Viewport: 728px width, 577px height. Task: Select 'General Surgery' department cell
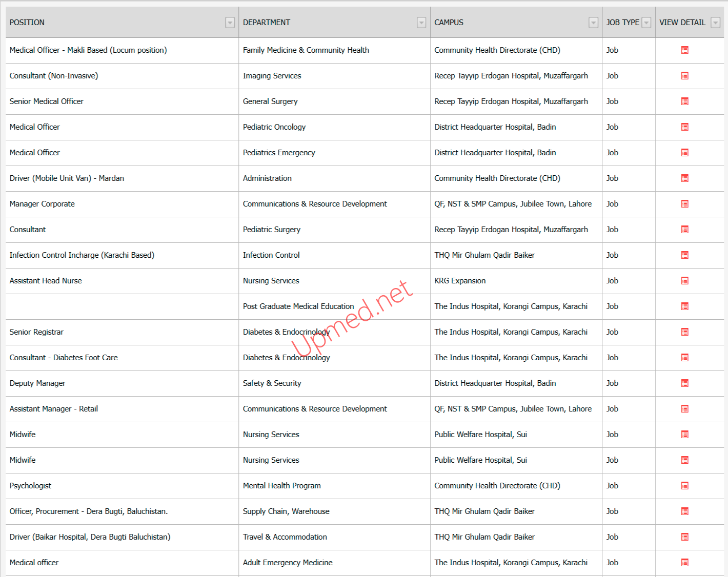pyautogui.click(x=334, y=101)
